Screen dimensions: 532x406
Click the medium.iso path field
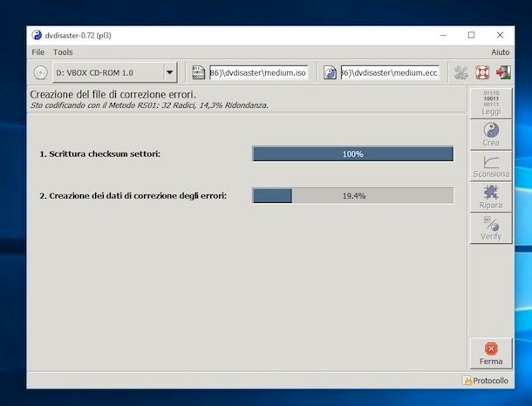258,72
